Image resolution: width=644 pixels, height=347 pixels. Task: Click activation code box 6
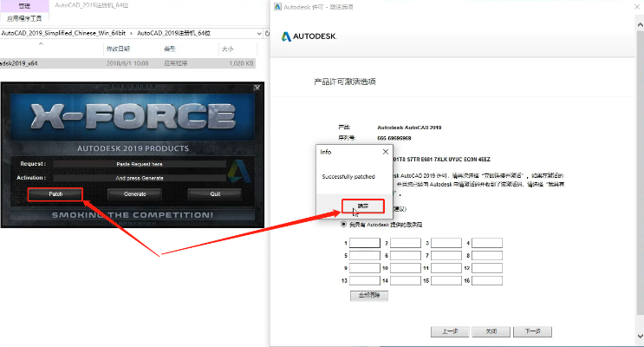(406, 255)
